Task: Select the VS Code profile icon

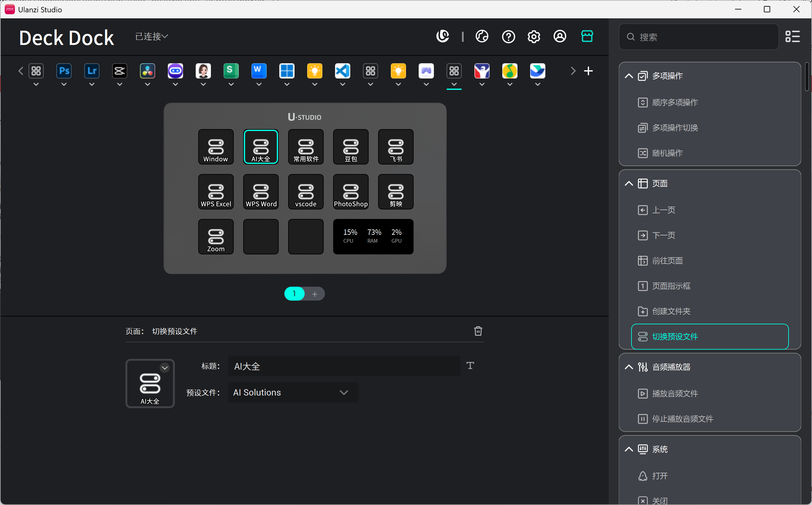Action: [342, 71]
